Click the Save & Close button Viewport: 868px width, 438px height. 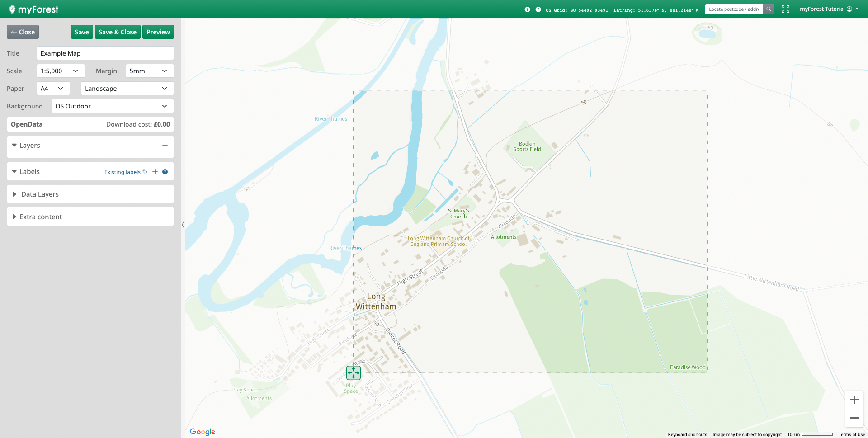118,32
